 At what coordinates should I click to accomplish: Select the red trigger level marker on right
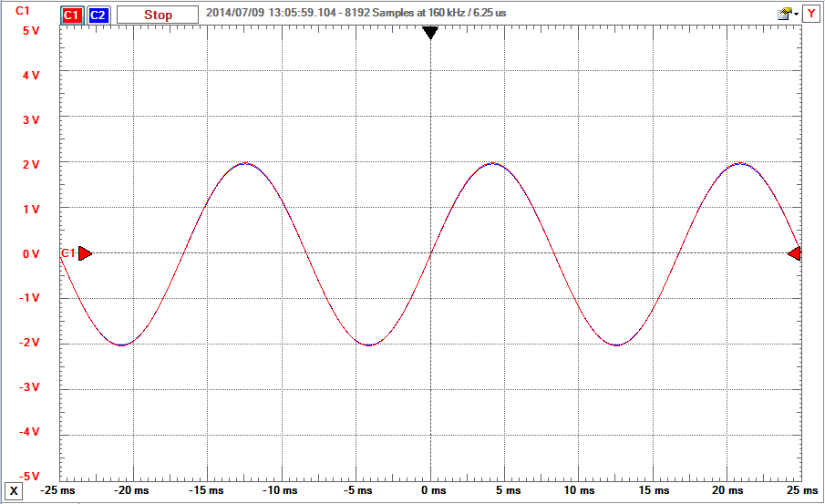795,254
